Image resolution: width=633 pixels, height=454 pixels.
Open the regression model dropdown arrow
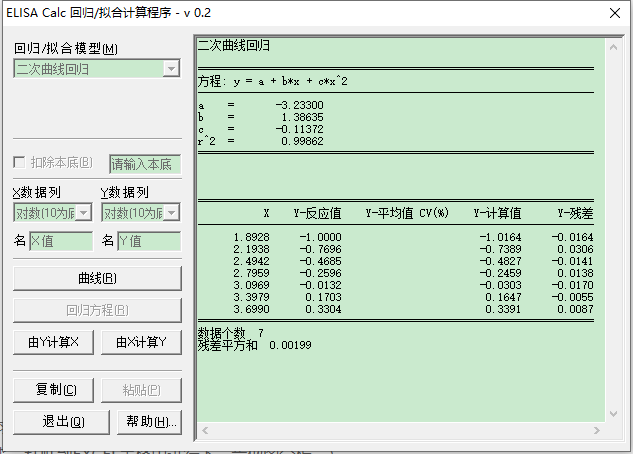click(171, 69)
